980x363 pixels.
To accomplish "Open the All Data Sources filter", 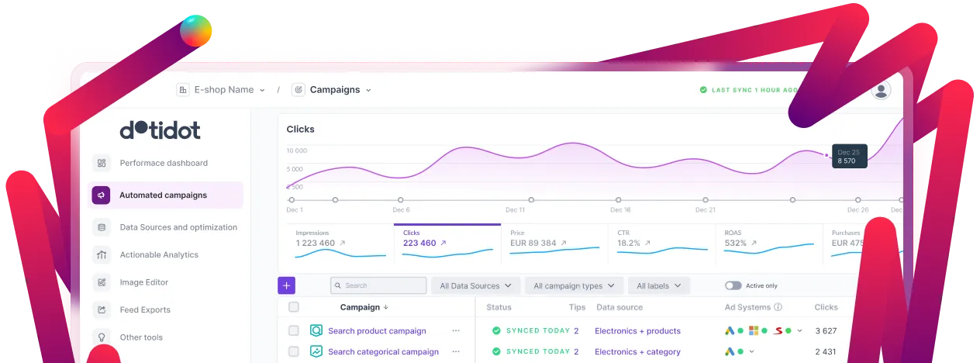I will [476, 285].
